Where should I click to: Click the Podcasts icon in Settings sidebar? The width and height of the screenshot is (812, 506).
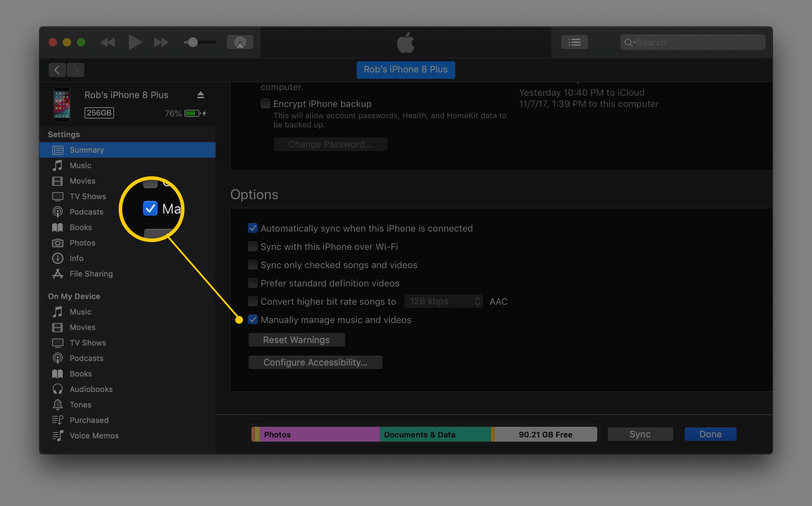[57, 211]
